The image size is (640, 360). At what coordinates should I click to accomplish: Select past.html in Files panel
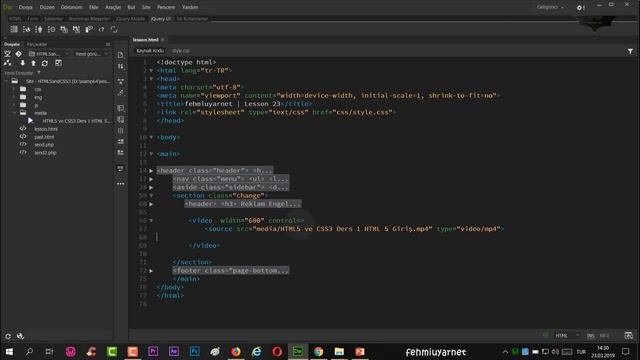[x=44, y=137]
